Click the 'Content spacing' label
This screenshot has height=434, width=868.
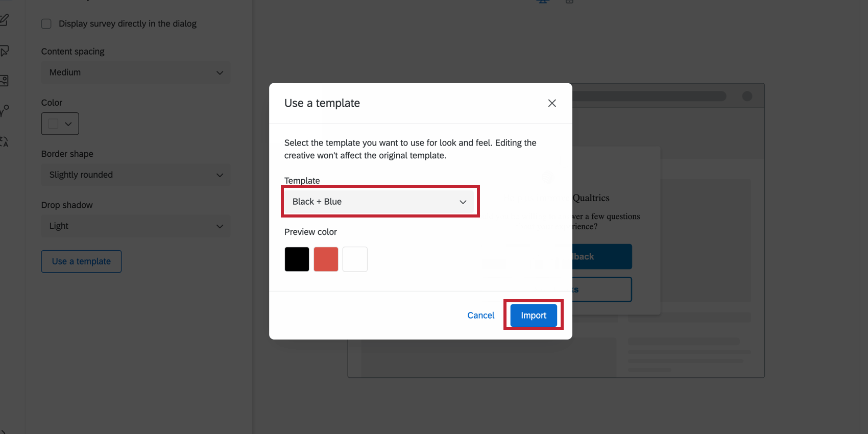click(x=73, y=52)
